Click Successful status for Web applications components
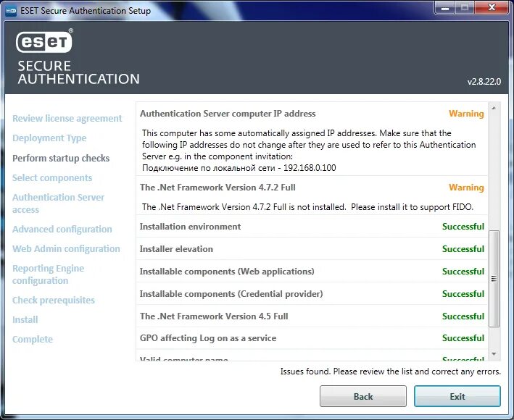Viewport: 514px width, 420px height. coord(463,272)
